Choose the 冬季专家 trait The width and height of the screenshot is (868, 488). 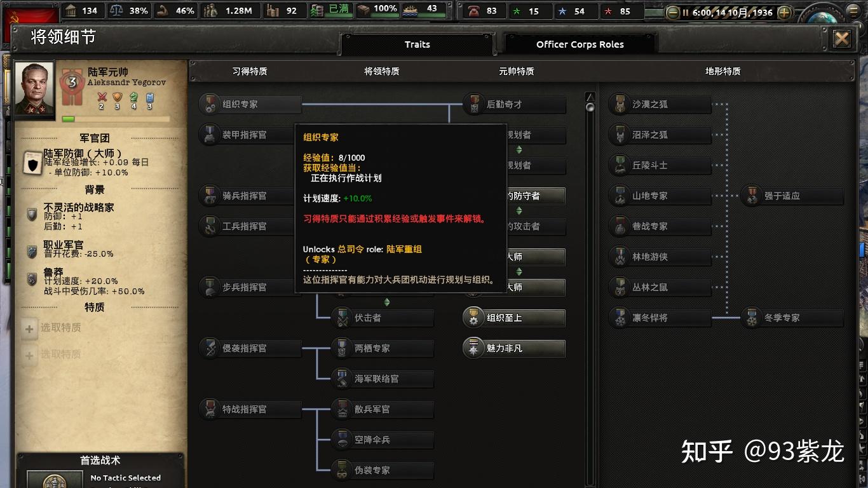tap(792, 318)
